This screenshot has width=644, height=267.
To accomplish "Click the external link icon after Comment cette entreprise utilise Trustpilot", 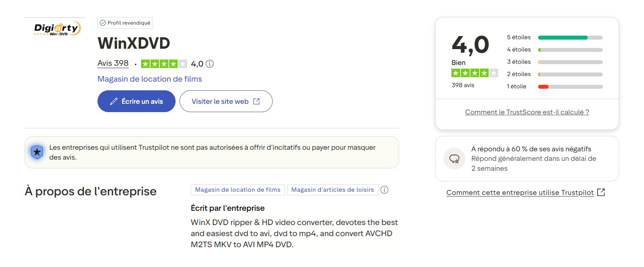I will pyautogui.click(x=602, y=192).
